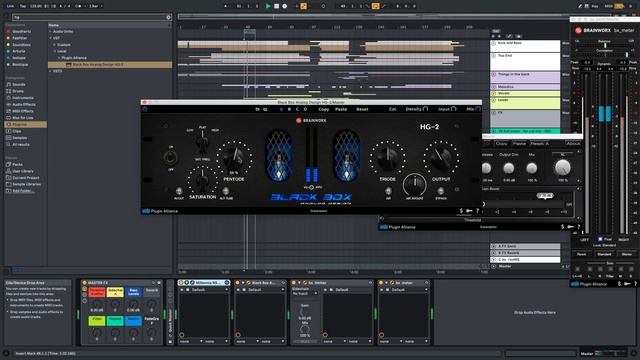
Task: Select the Vocals track header
Action: (525, 93)
